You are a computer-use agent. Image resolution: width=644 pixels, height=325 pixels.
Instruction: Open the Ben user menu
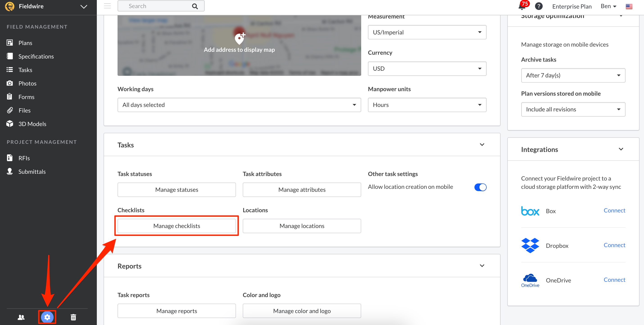(x=608, y=6)
